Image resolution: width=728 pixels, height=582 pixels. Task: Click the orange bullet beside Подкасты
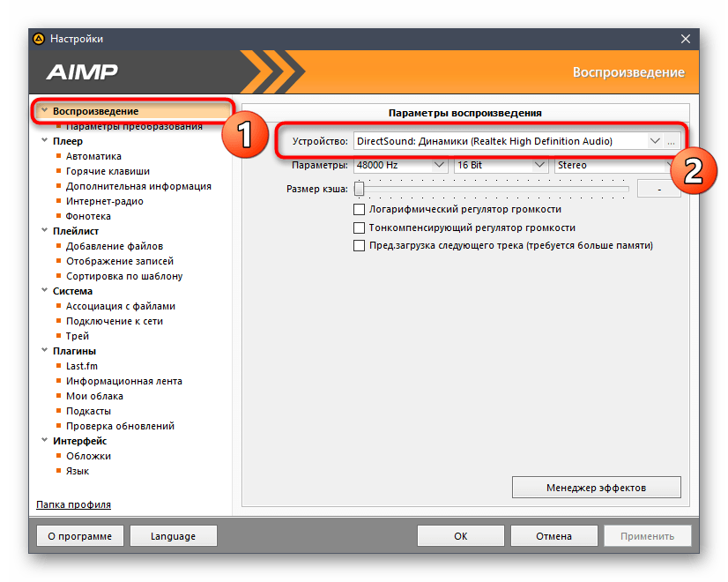(x=58, y=411)
